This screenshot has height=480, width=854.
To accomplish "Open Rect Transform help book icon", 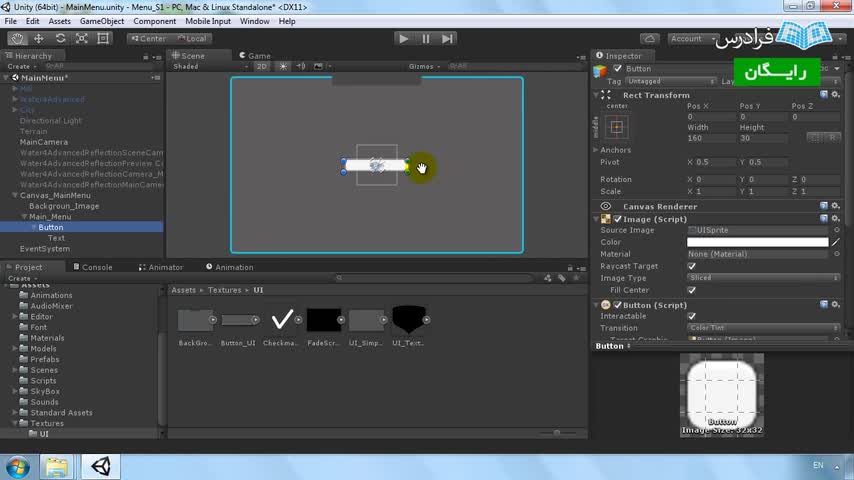I will (x=824, y=95).
